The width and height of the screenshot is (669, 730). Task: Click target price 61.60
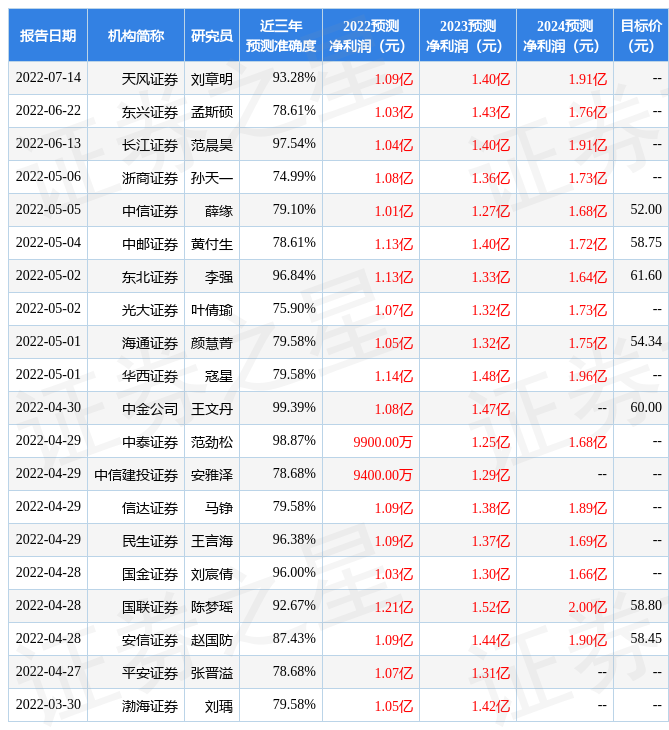(646, 276)
